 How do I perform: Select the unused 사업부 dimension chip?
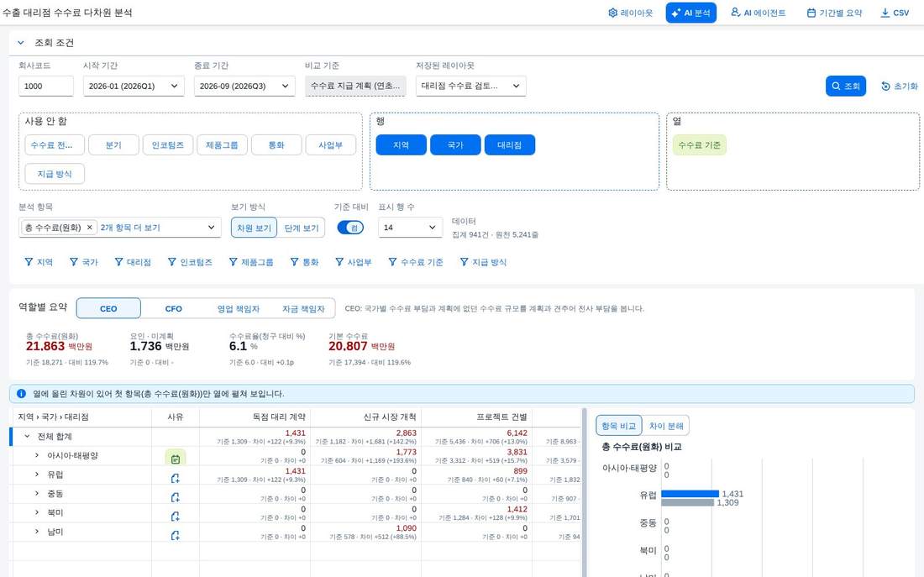click(331, 145)
